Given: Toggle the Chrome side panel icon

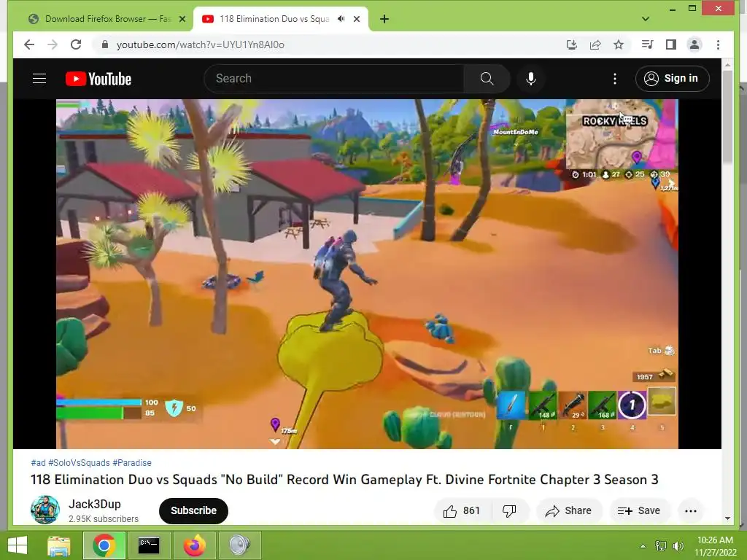Looking at the screenshot, I should (x=671, y=44).
